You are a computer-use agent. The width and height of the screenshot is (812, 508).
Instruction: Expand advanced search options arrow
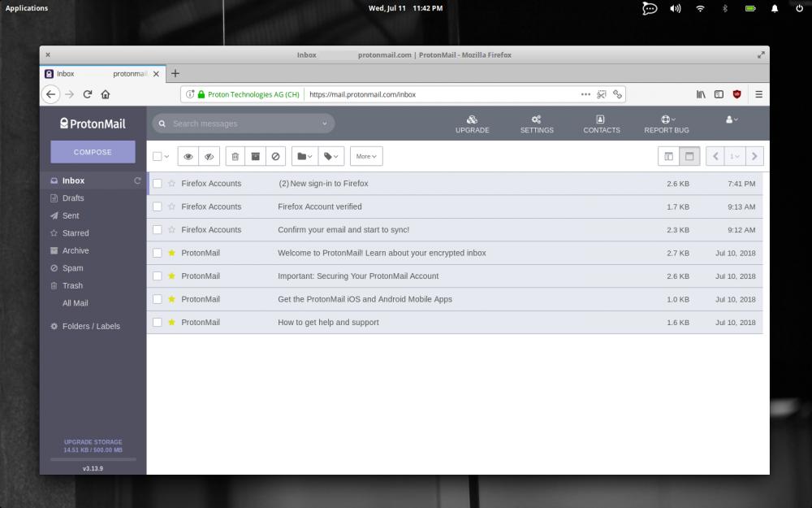point(325,124)
